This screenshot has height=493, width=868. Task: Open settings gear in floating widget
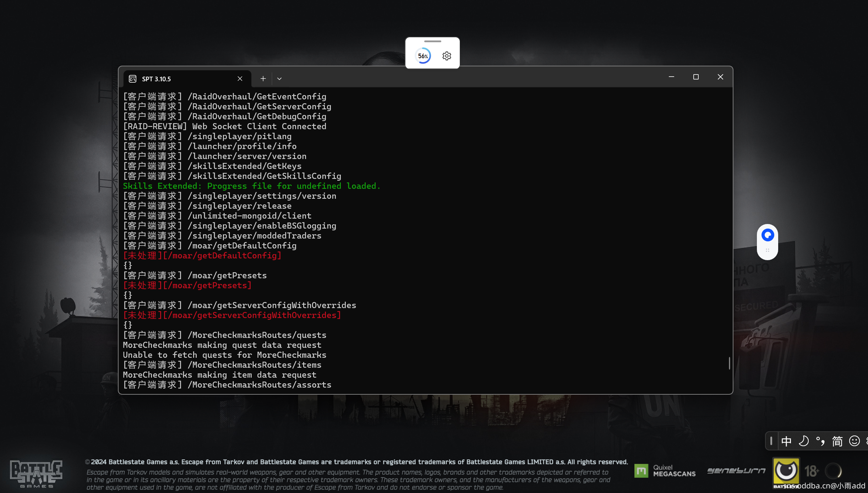pos(447,56)
